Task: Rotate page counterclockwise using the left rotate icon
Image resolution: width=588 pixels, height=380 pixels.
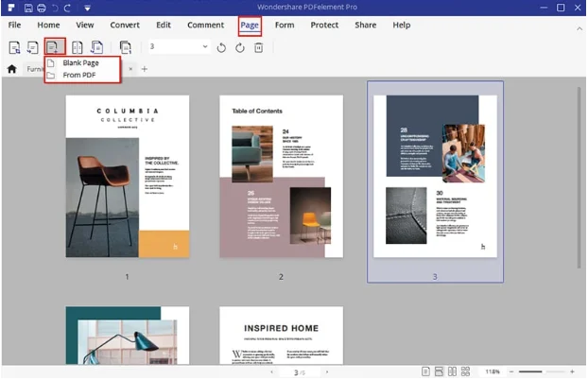Action: pyautogui.click(x=222, y=46)
